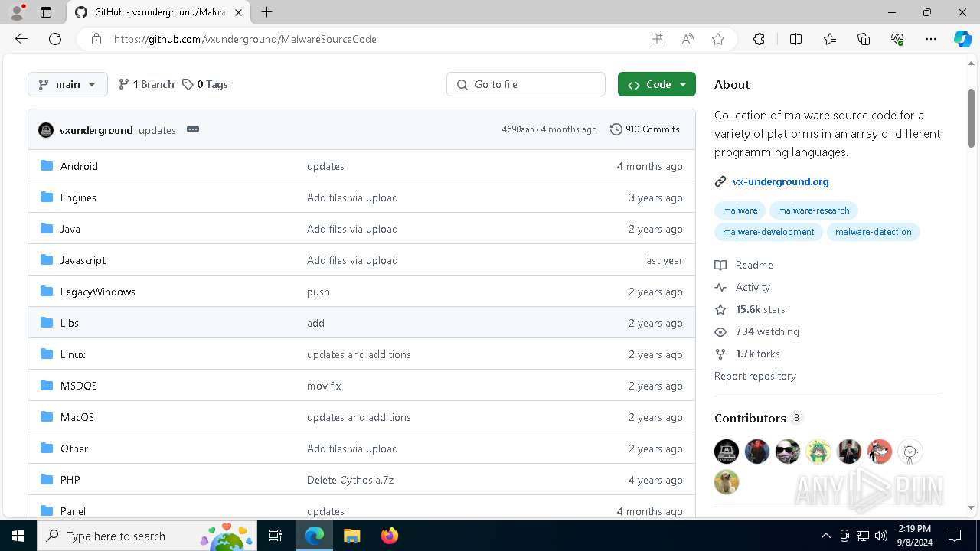
Task: Open browser Extensions puzzle icon
Action: coord(759,39)
